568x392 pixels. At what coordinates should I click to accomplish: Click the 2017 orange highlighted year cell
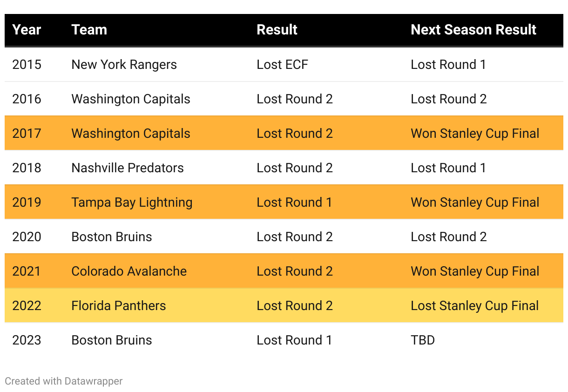tap(27, 134)
